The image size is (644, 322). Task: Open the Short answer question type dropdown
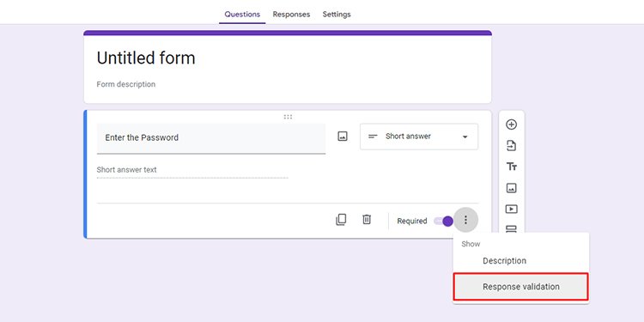[419, 137]
